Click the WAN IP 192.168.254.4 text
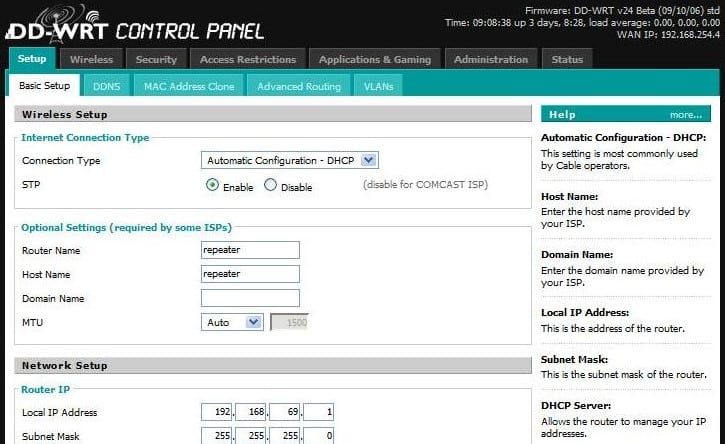 point(668,35)
